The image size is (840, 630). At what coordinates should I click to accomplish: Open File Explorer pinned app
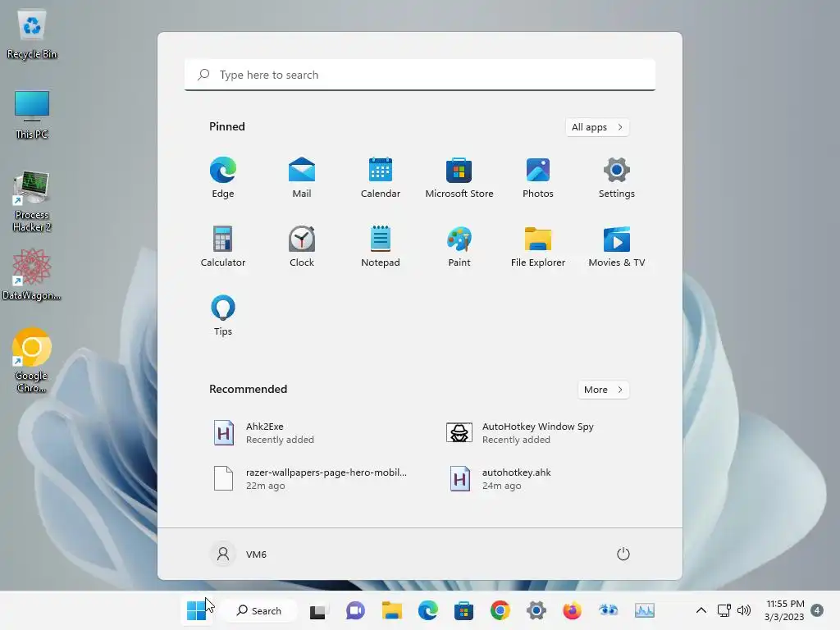pyautogui.click(x=538, y=246)
